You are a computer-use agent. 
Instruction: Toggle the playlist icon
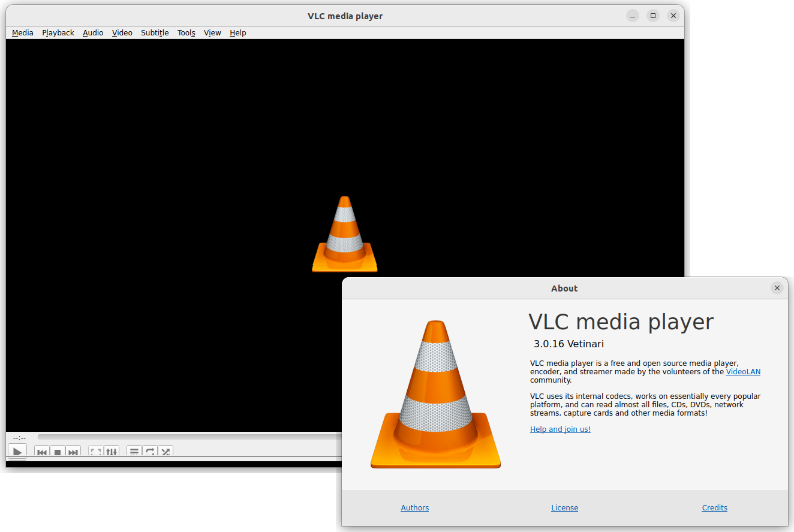(x=134, y=452)
